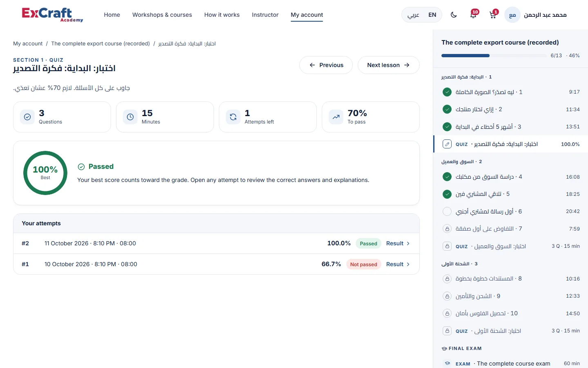Click the course progress bar

click(x=494, y=56)
